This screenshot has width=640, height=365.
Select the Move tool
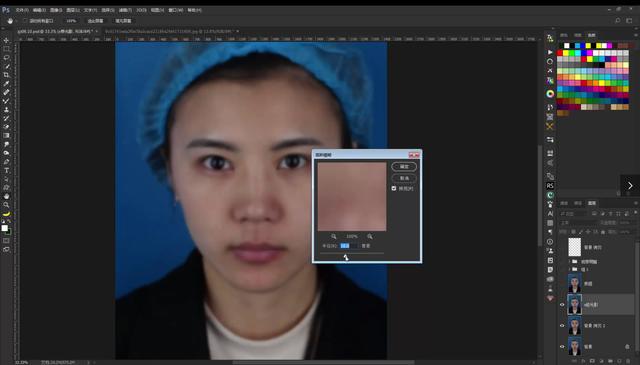coord(6,40)
